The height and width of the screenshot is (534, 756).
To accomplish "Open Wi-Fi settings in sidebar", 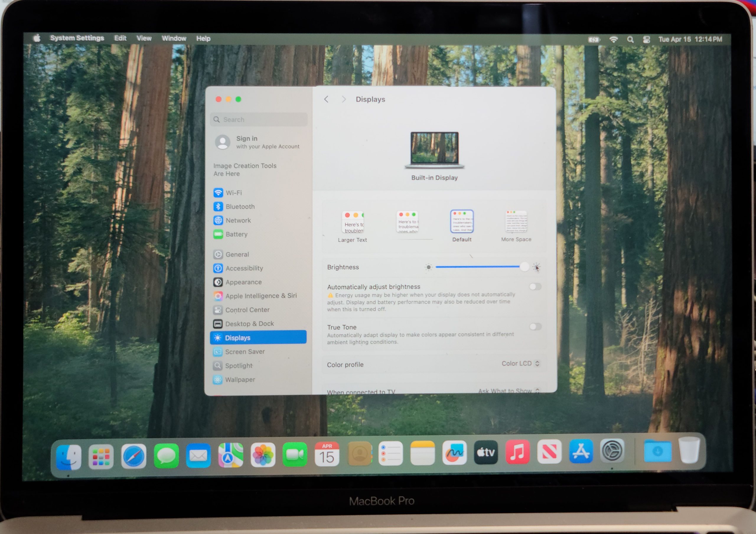I will click(234, 192).
